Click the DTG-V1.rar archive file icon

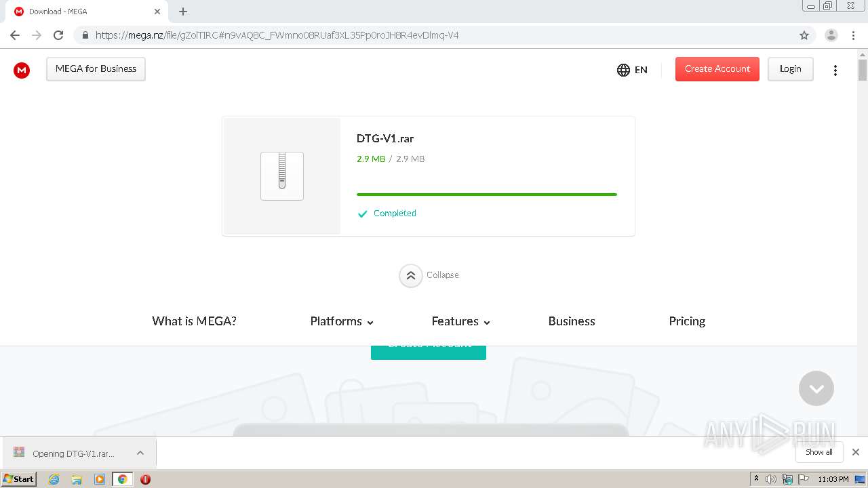282,176
